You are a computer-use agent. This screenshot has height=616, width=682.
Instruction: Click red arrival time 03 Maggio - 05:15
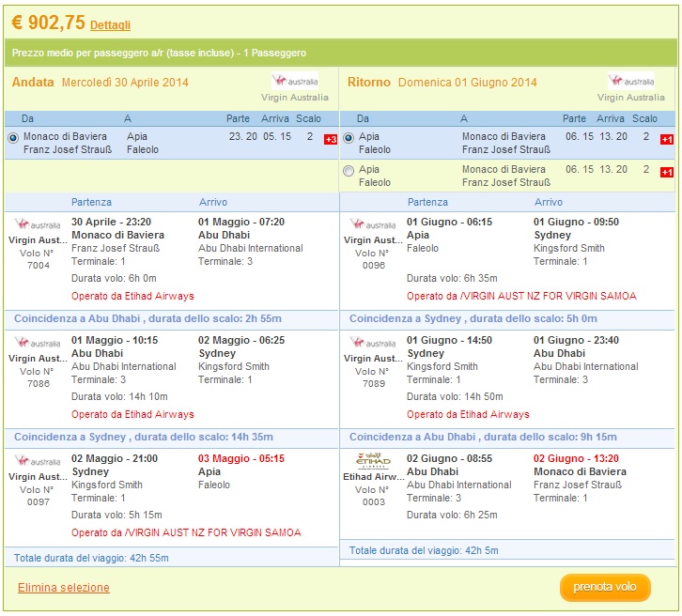click(x=241, y=458)
